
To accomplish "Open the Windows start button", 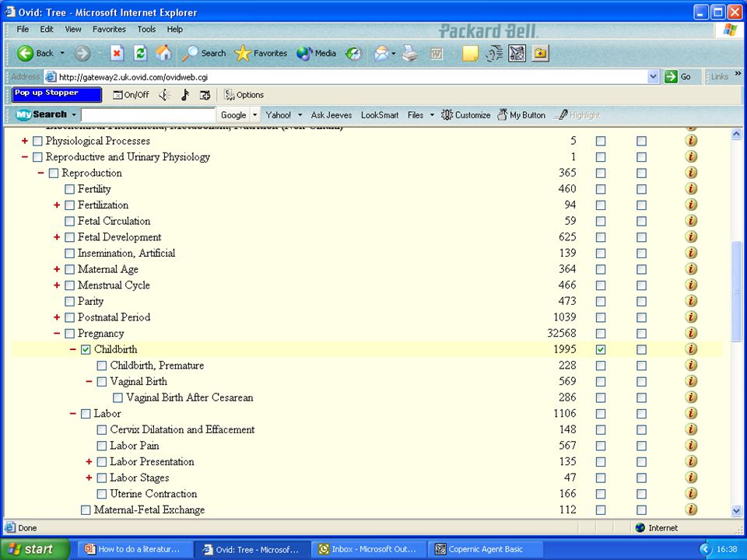I will (33, 549).
